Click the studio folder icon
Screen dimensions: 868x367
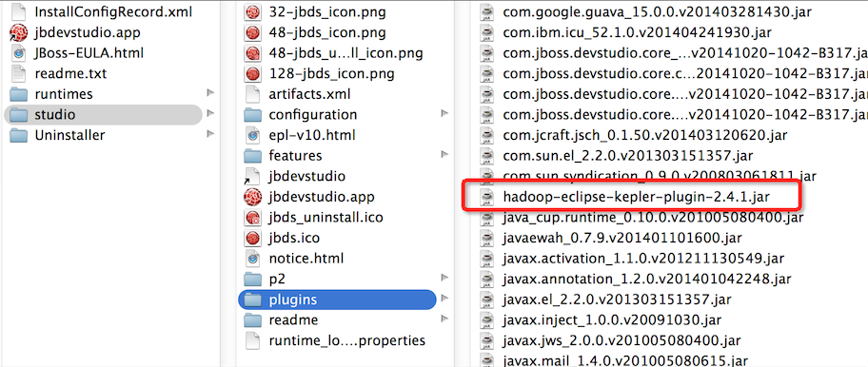(19, 115)
